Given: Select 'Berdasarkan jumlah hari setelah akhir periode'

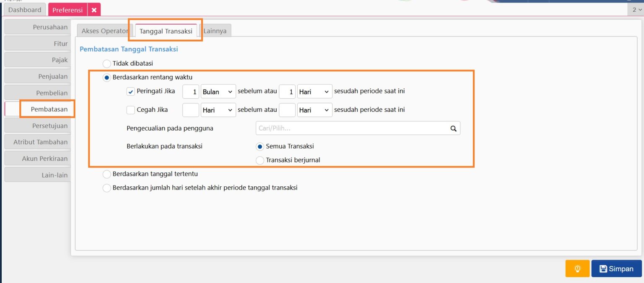Looking at the screenshot, I should [106, 188].
